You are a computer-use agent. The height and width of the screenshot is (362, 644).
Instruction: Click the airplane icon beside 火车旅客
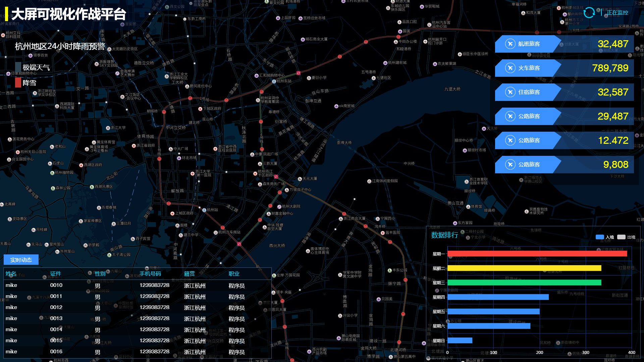click(510, 68)
